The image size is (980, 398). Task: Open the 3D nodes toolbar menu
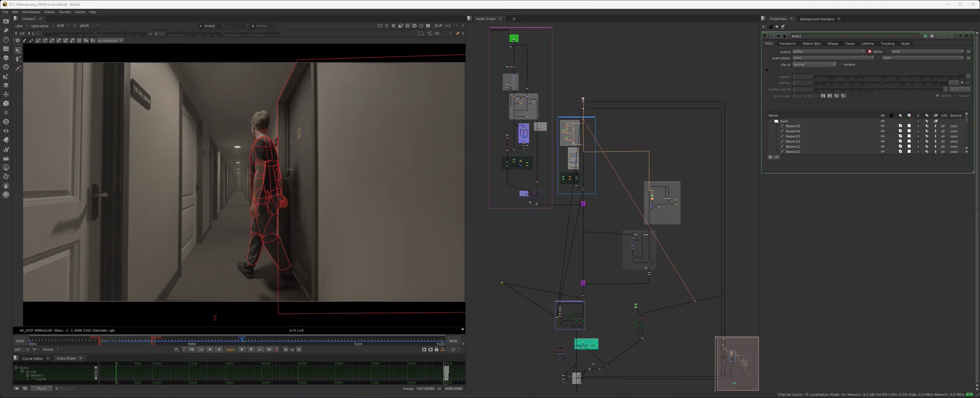6,104
